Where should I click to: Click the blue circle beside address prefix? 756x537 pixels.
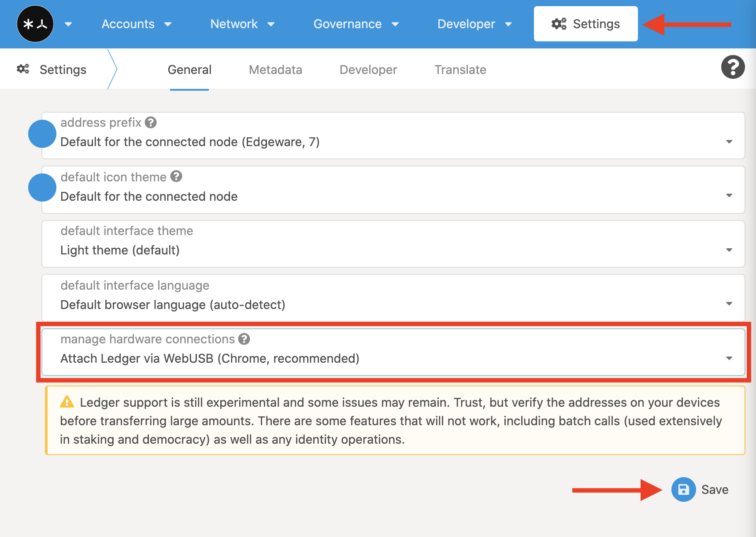[42, 134]
